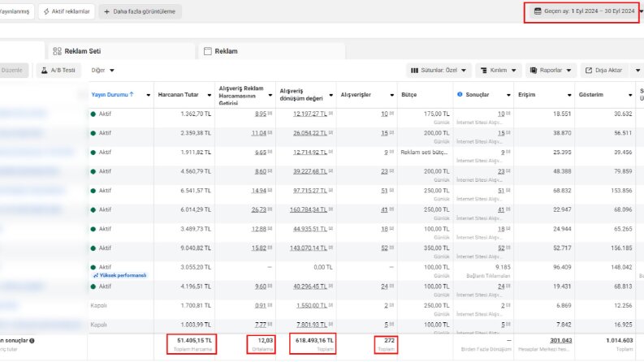644x362 pixels.
Task: Switch to the Reklam Seti tab
Action: click(122, 51)
